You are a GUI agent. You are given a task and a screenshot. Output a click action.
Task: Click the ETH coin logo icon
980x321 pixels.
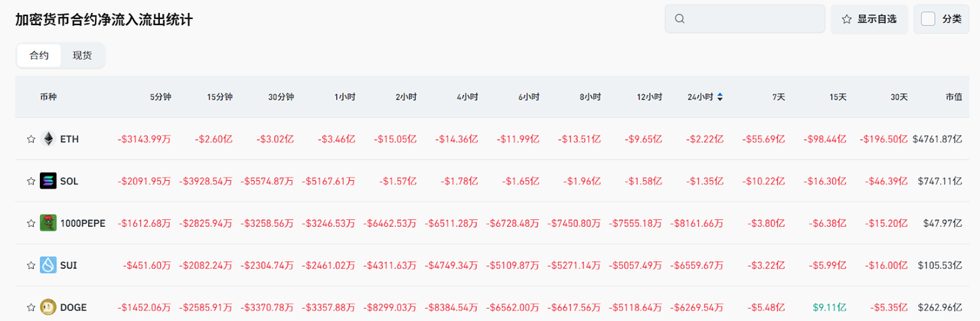click(x=49, y=139)
